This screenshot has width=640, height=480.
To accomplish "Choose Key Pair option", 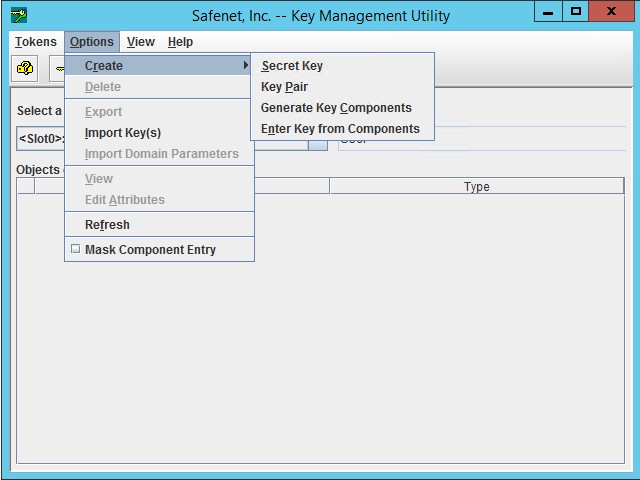I will point(284,87).
